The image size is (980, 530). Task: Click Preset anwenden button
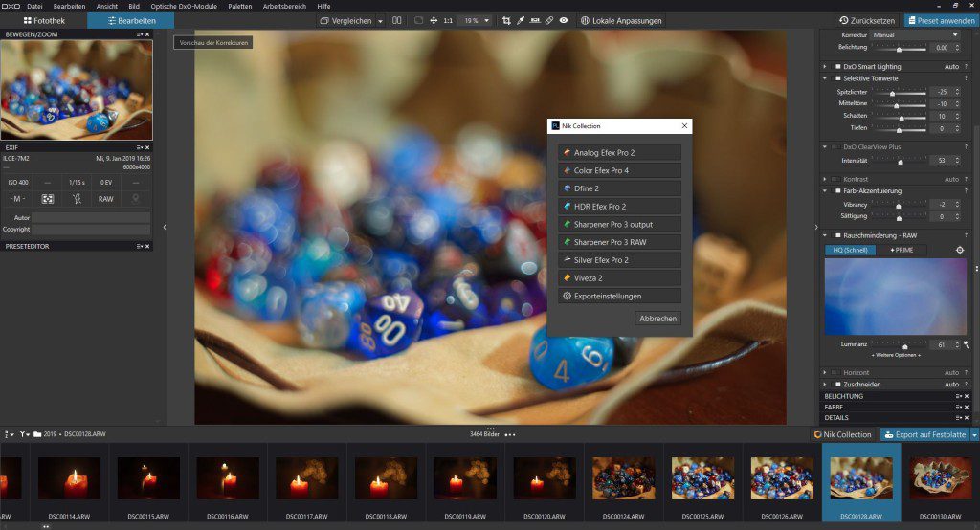(x=942, y=21)
